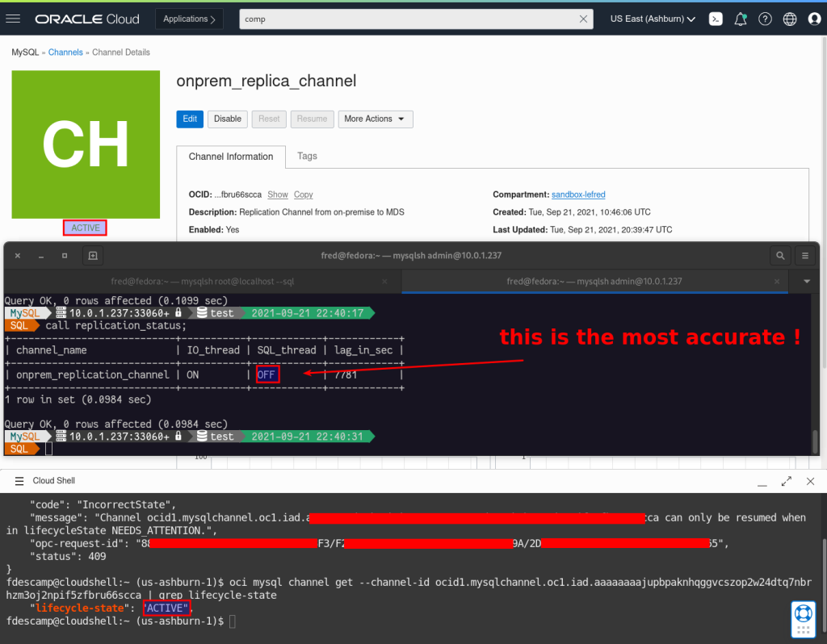Image resolution: width=827 pixels, height=644 pixels.
Task: Click the Oracle Cloud logo
Action: [x=87, y=19]
